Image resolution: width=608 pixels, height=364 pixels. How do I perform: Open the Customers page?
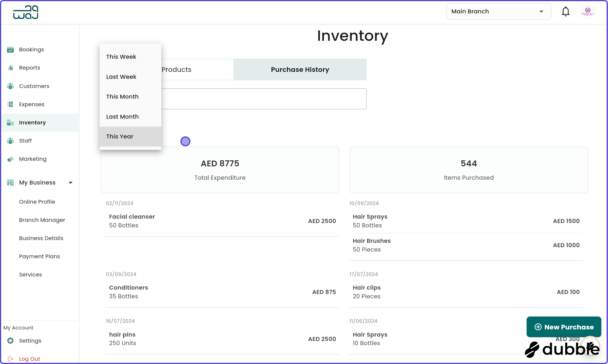pyautogui.click(x=34, y=86)
